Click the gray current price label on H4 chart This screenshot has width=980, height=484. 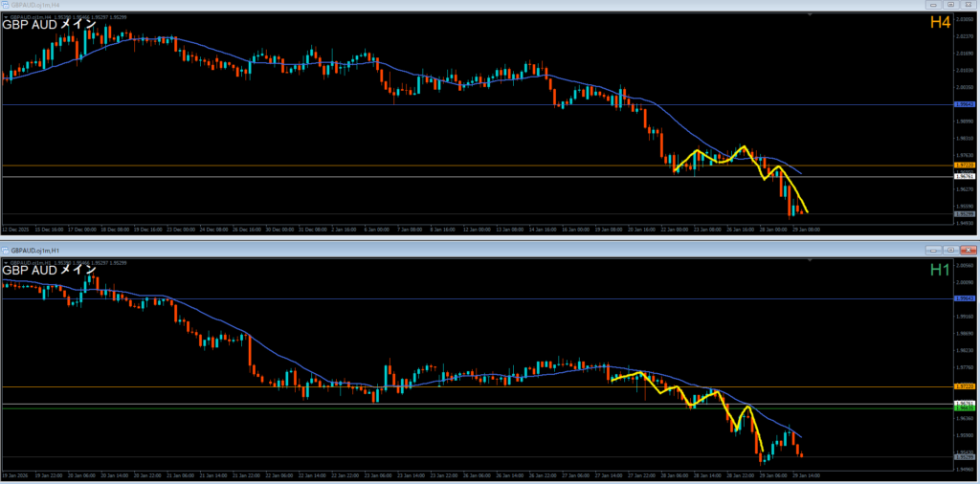click(x=965, y=213)
